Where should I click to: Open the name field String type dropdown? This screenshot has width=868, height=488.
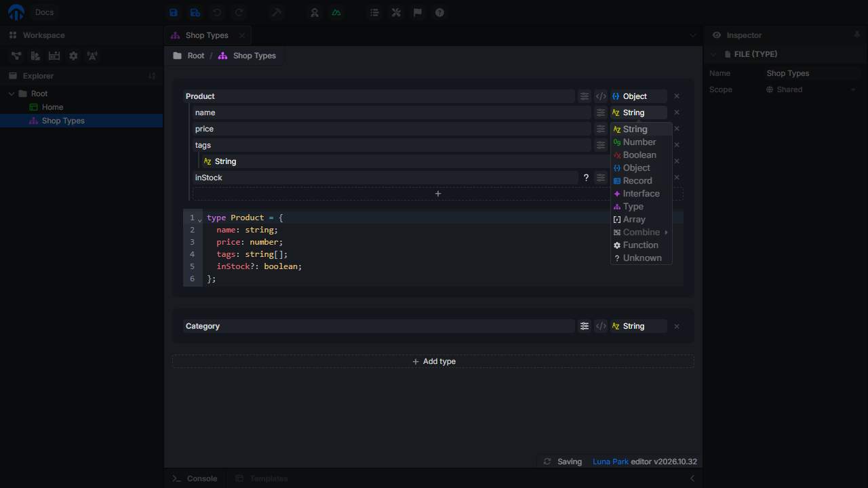coord(639,113)
